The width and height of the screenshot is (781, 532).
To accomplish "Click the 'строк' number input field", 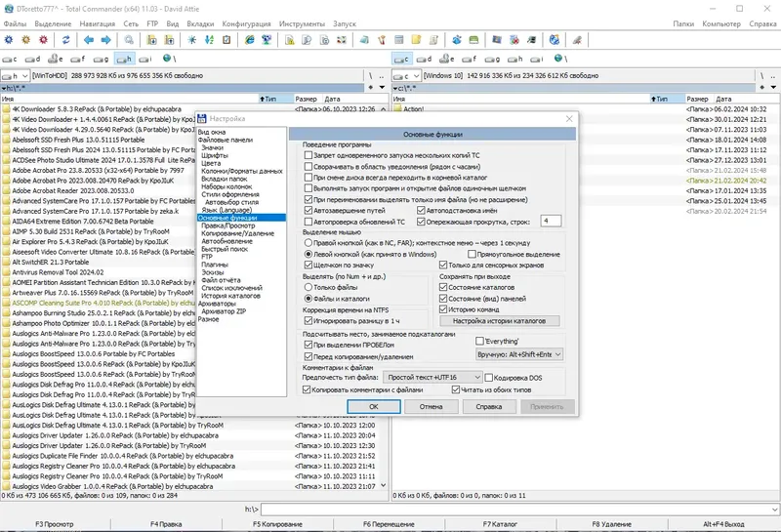I will tap(551, 222).
